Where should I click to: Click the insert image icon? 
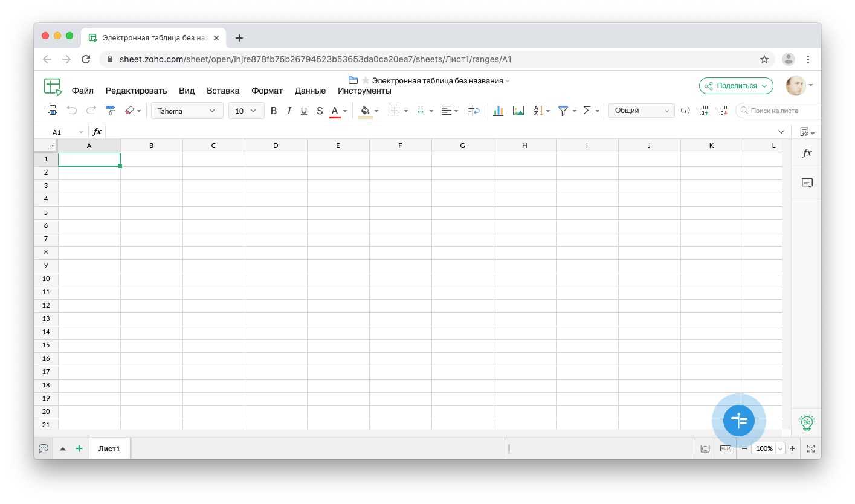coord(518,111)
